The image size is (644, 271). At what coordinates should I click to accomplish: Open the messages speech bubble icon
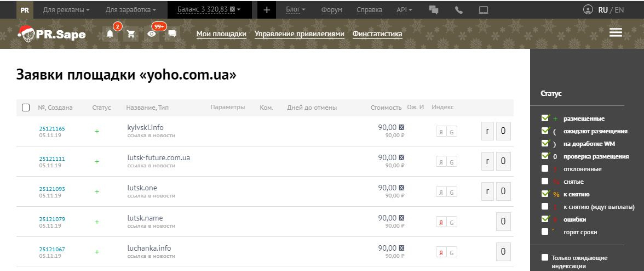coord(172,33)
